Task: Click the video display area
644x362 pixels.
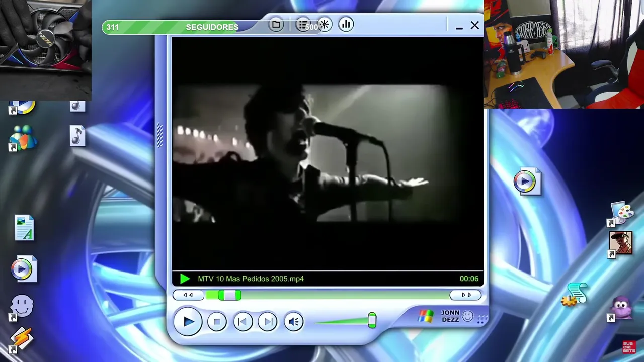Action: click(x=328, y=153)
